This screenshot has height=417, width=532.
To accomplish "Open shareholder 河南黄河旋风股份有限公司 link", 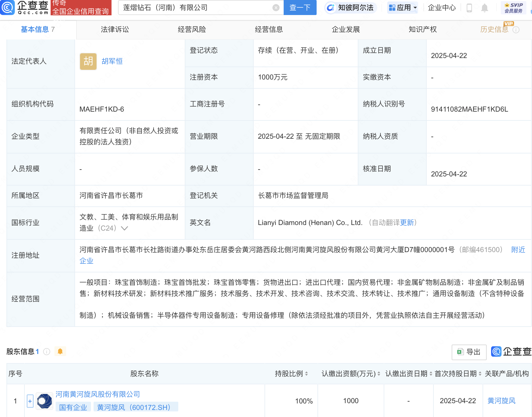I will pyautogui.click(x=98, y=394).
